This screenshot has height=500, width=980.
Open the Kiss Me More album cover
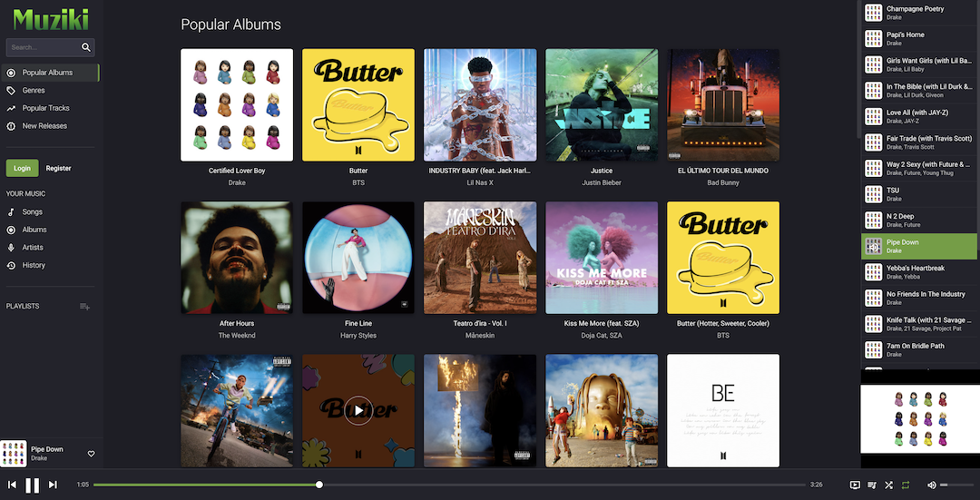(x=602, y=258)
